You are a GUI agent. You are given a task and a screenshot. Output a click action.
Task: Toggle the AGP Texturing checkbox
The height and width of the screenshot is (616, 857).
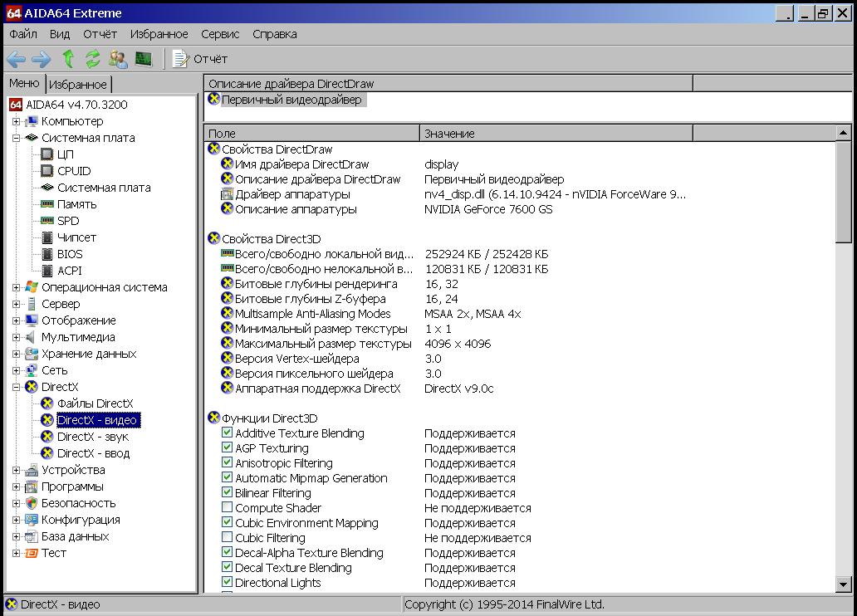[227, 448]
